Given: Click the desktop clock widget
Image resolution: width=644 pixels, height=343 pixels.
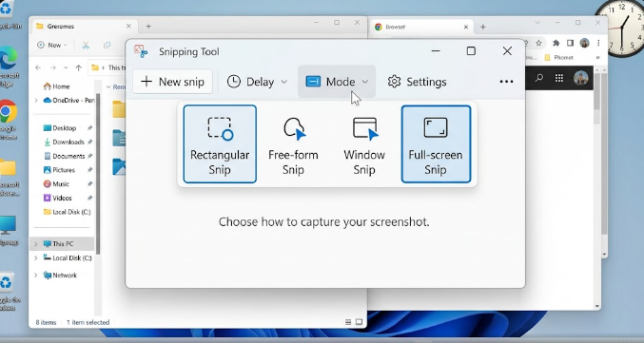Looking at the screenshot, I should (x=621, y=29).
